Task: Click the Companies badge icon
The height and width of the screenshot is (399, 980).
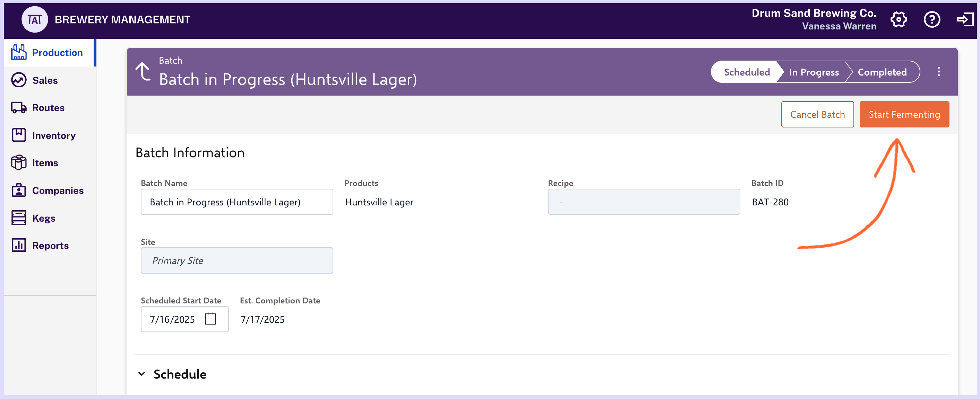Action: [x=19, y=190]
